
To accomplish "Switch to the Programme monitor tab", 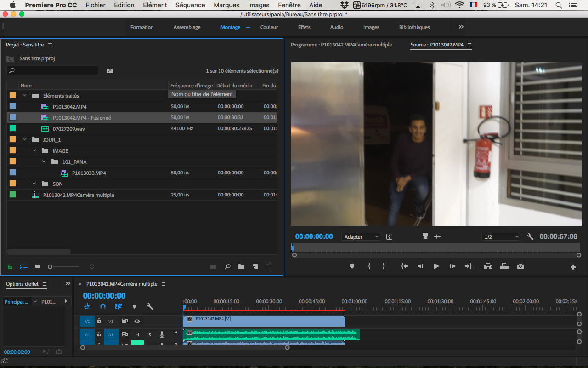I will (341, 45).
